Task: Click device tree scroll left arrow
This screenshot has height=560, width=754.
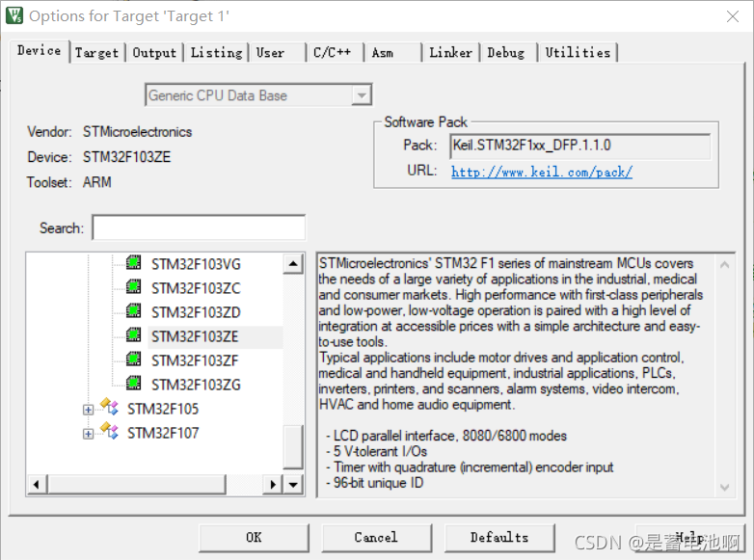Action: click(x=37, y=484)
